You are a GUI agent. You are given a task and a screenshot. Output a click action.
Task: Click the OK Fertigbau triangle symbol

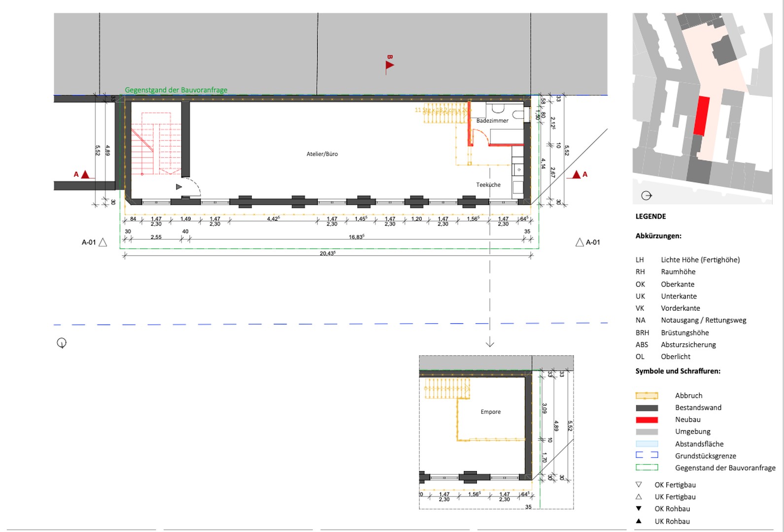(639, 485)
